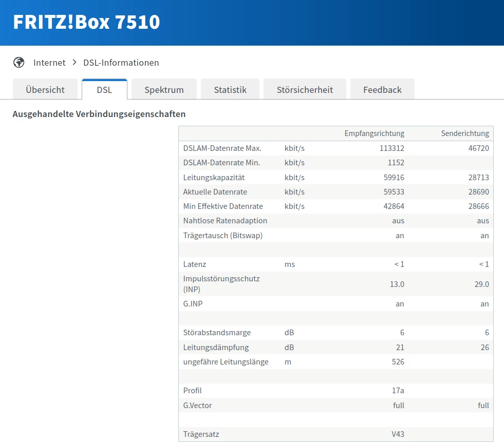Image resolution: width=504 pixels, height=442 pixels.
Task: Select the Leitungsdämpfung value 21
Action: (400, 347)
